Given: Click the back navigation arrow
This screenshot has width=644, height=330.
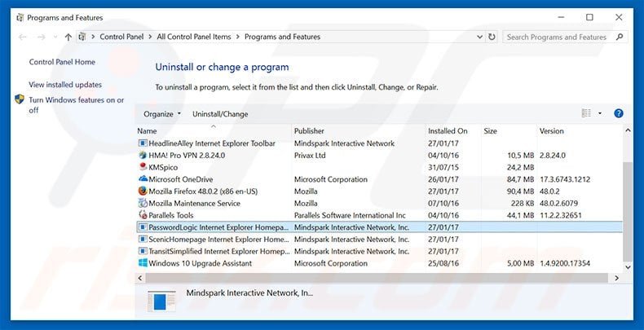Looking at the screenshot, I should pyautogui.click(x=23, y=37).
